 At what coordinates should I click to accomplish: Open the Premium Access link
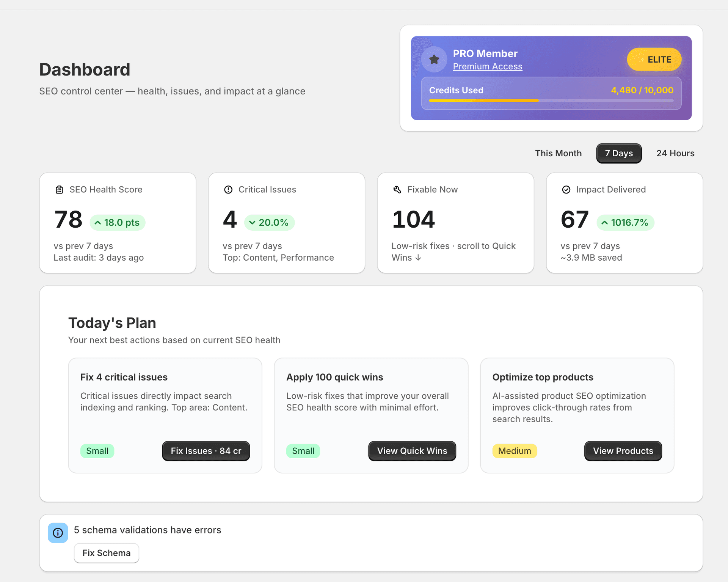click(x=488, y=66)
